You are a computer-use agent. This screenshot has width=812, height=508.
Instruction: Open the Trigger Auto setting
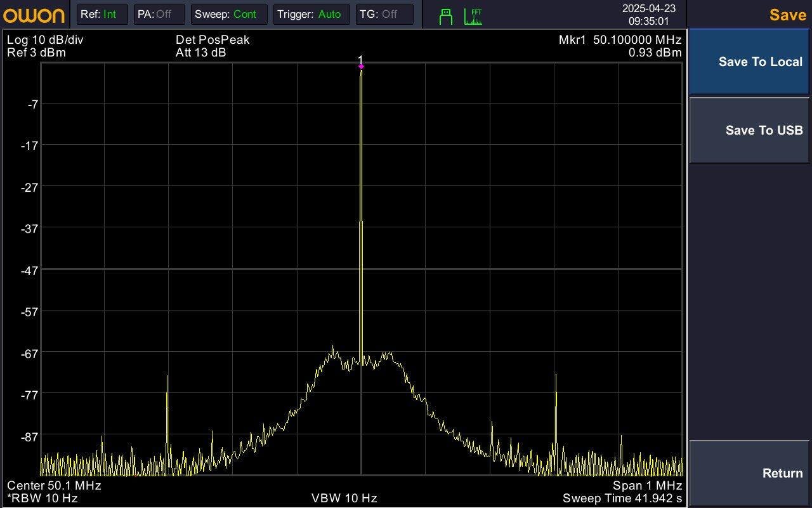[311, 14]
